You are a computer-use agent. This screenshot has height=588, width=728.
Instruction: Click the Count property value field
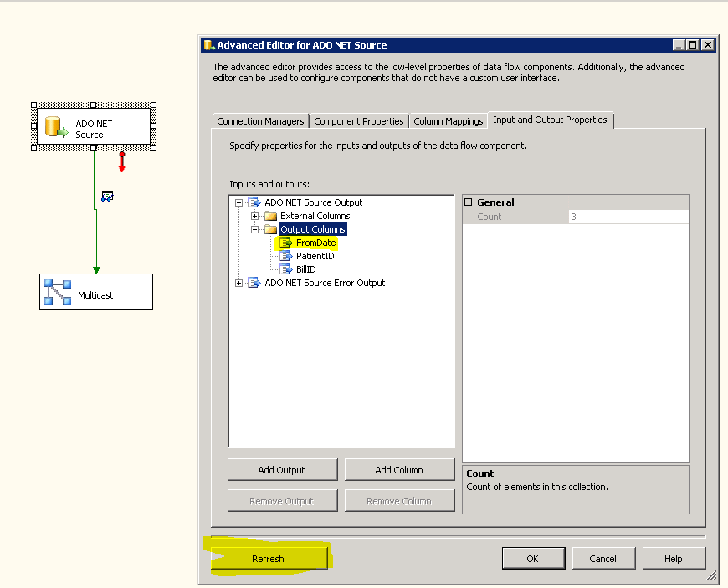coord(628,217)
